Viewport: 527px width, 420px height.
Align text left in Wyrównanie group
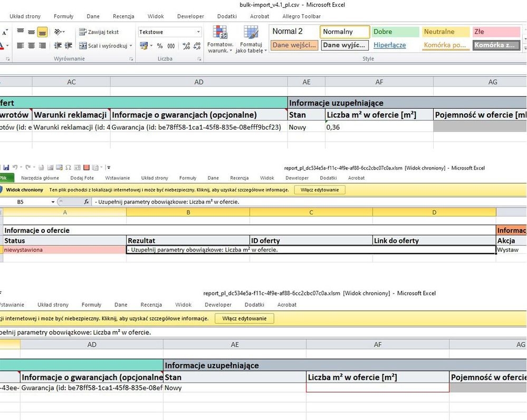tap(21, 45)
